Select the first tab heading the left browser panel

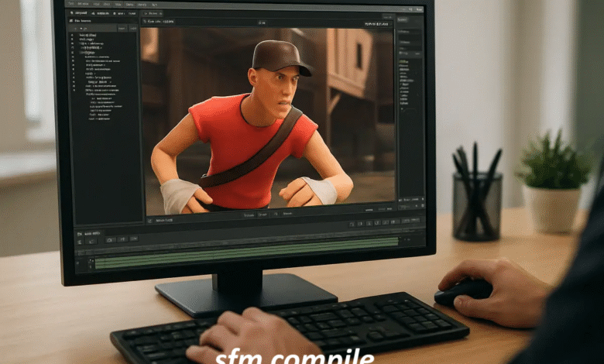(x=78, y=13)
